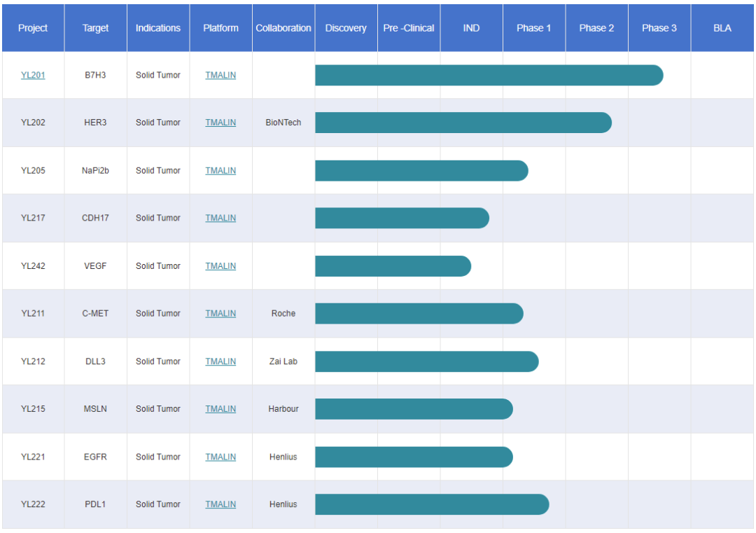Click the YL201 pipeline progress bar

click(x=489, y=75)
